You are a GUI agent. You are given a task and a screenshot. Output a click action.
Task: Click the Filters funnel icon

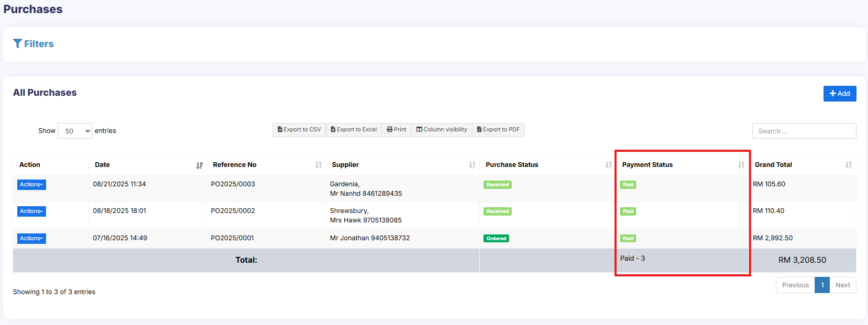(18, 43)
